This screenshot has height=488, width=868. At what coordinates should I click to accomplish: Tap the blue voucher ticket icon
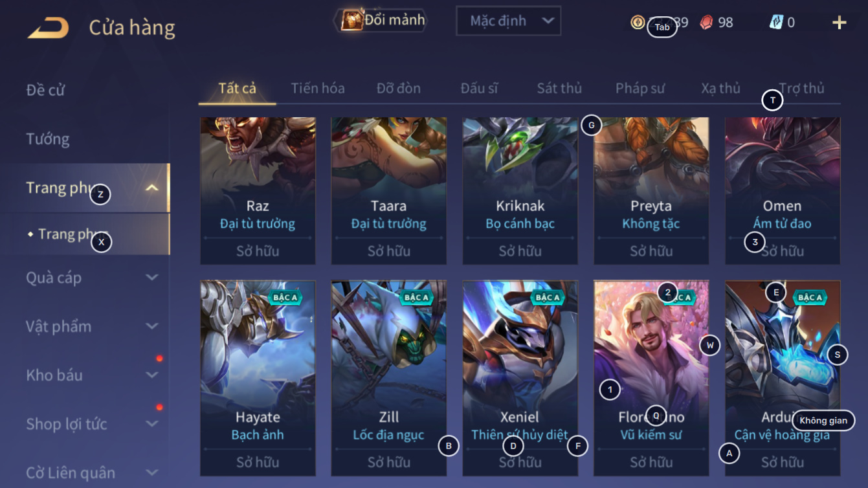point(775,22)
